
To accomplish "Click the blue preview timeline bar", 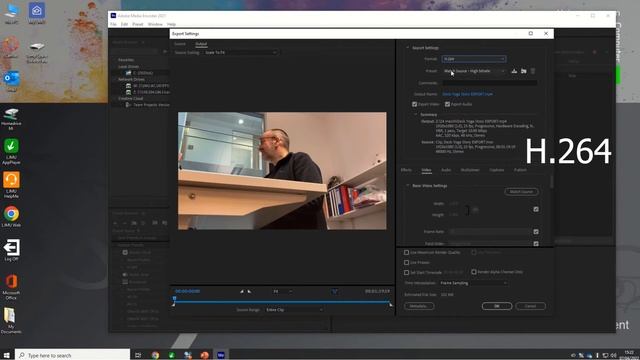I will (x=282, y=302).
